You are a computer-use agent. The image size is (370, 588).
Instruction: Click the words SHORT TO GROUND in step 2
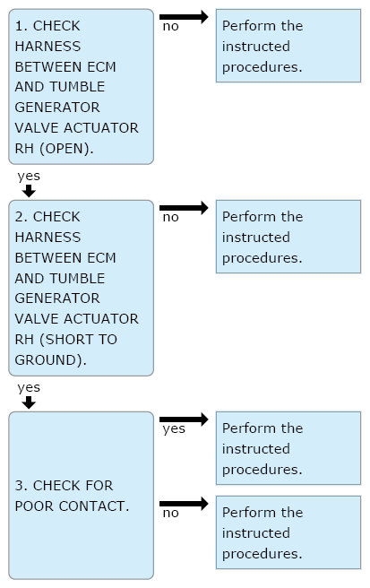67,350
